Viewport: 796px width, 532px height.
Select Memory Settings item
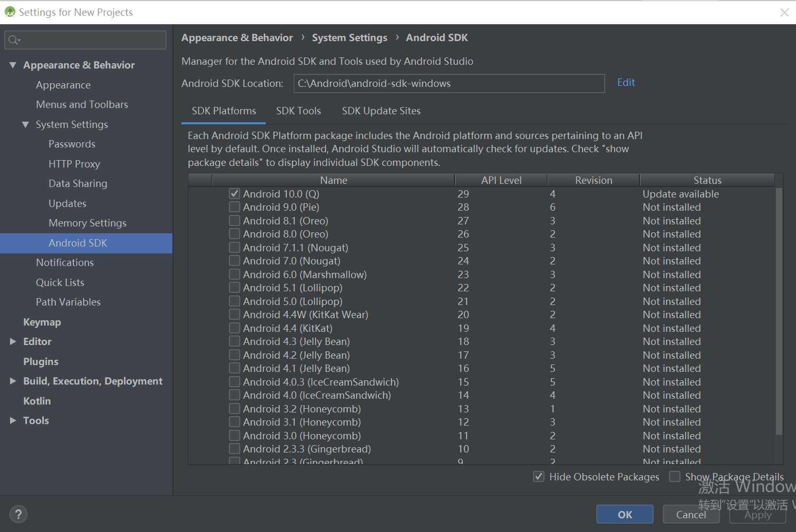tap(88, 223)
